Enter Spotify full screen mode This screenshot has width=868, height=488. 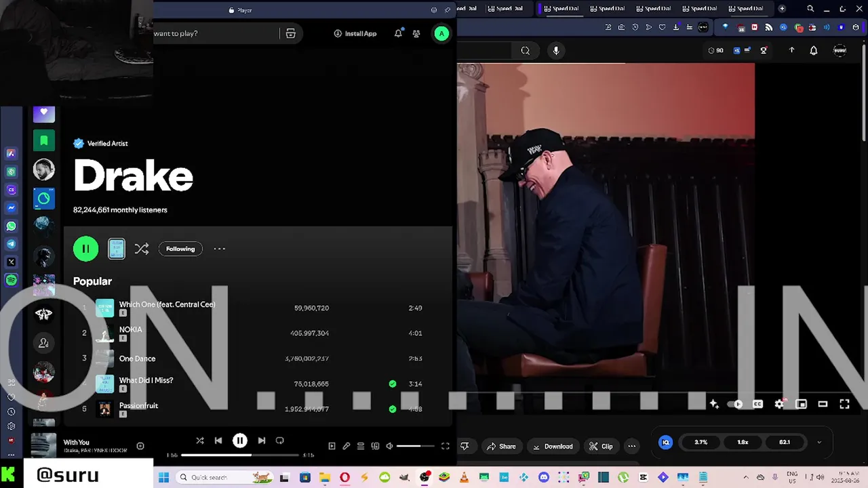(x=446, y=446)
